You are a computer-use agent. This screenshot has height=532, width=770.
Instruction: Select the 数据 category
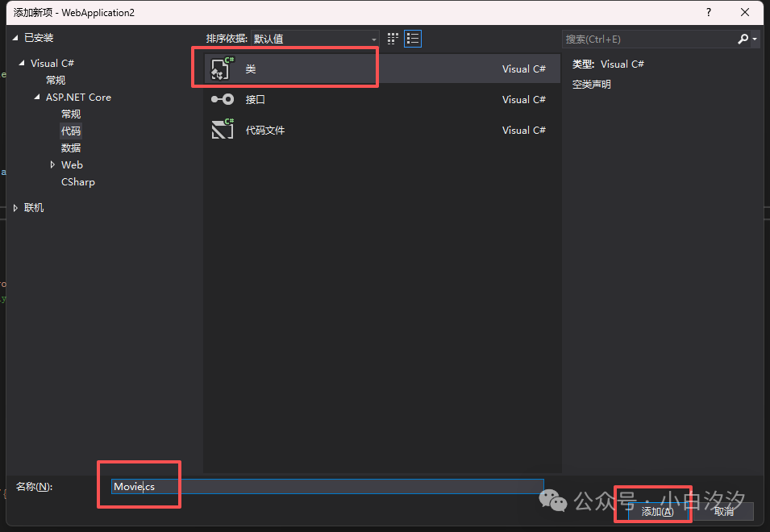(71, 148)
